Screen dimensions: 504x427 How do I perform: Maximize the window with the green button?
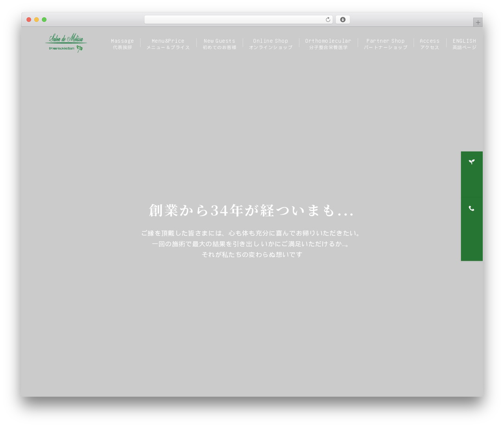44,20
